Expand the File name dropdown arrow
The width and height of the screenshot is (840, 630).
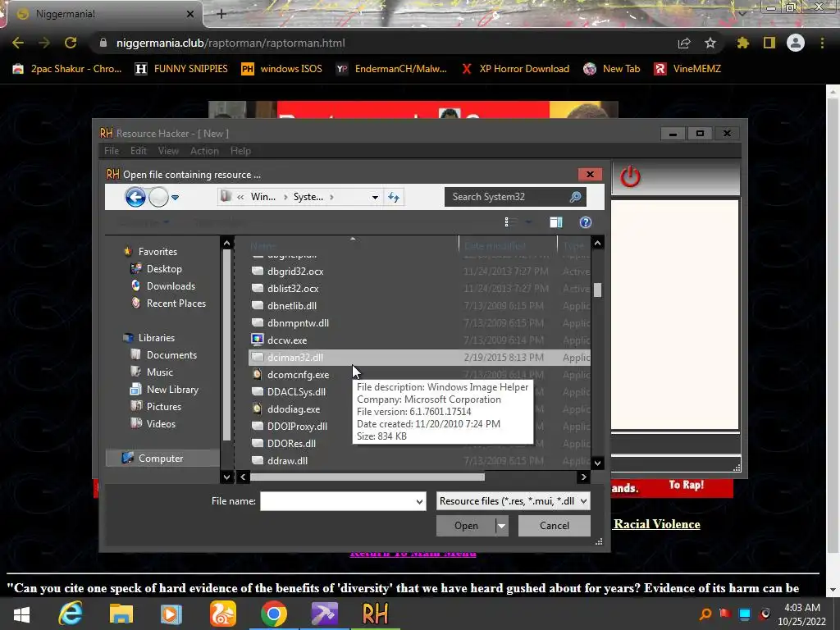[x=419, y=501]
